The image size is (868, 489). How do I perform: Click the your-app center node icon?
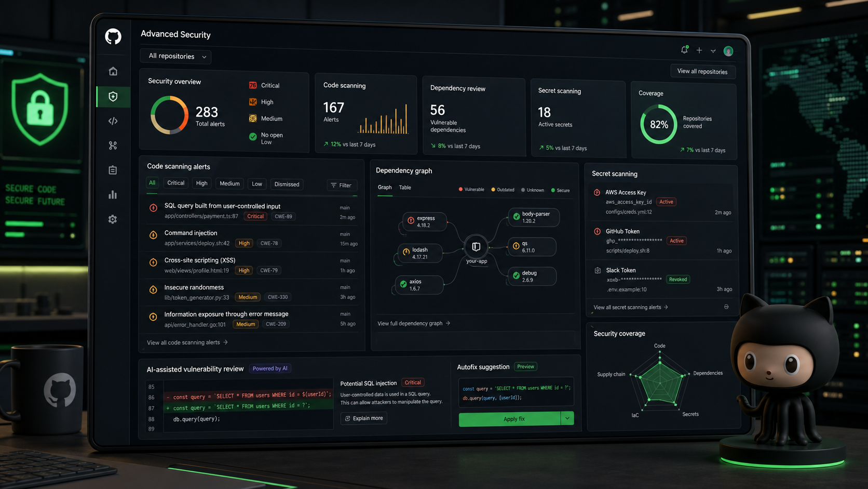coord(476,247)
